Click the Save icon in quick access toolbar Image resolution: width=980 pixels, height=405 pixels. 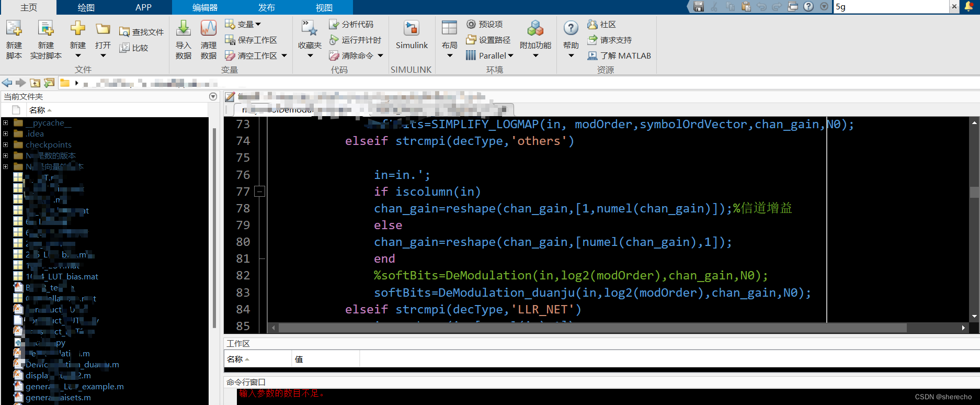(699, 6)
